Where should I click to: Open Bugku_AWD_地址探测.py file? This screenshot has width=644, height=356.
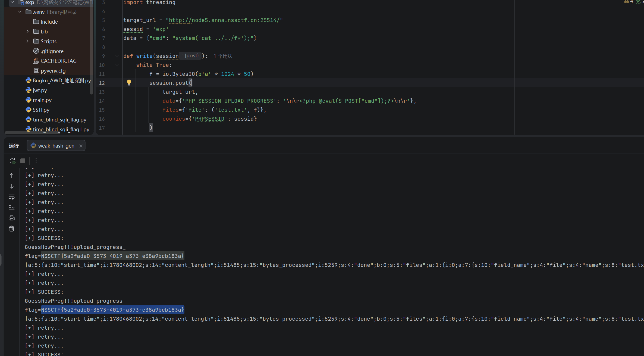62,80
